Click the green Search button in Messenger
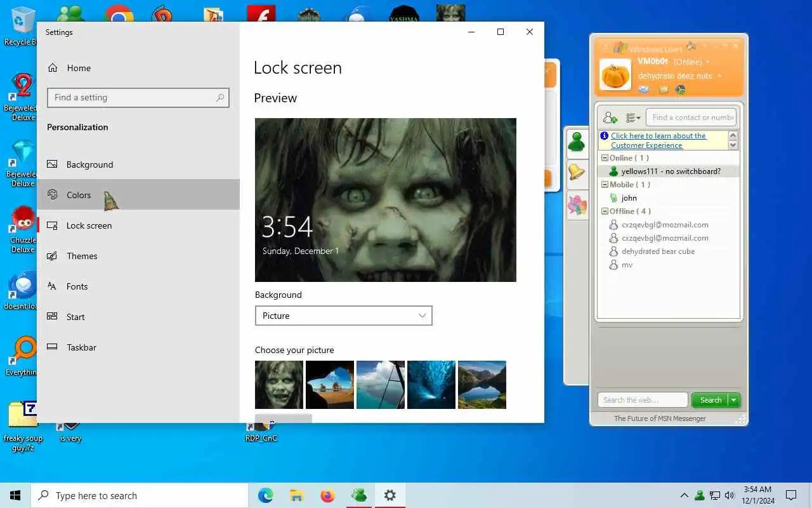Image resolution: width=812 pixels, height=508 pixels. (x=710, y=400)
